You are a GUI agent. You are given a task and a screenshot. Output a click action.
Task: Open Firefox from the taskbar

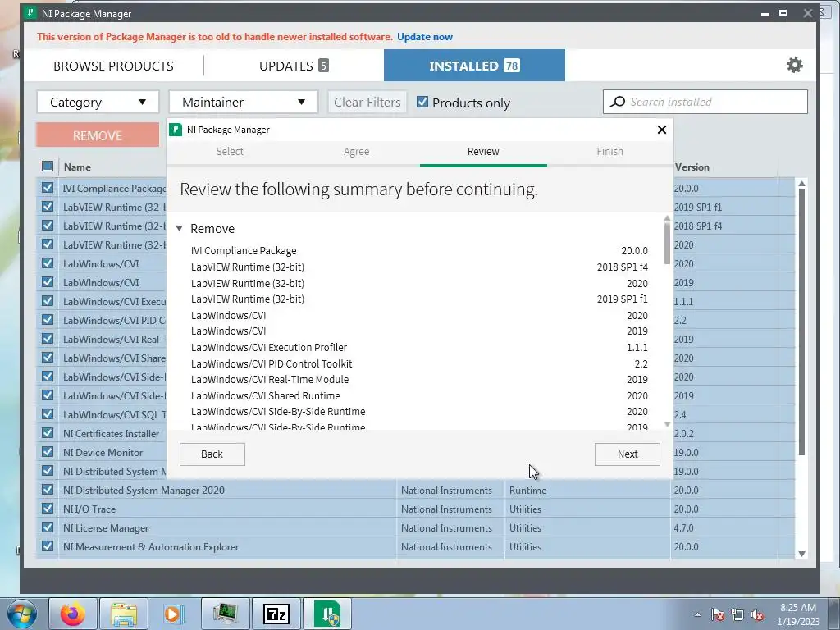73,614
